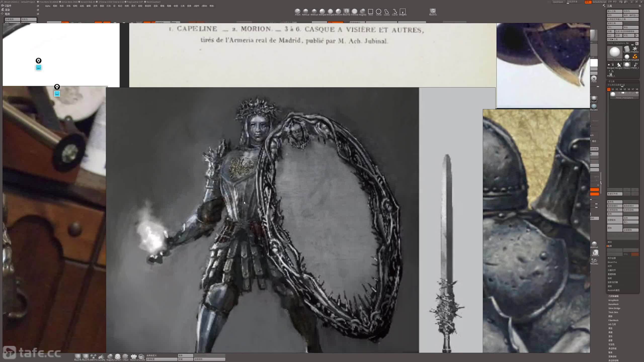Select the Lasso stroke tool
This screenshot has height=362, width=644.
(387, 12)
